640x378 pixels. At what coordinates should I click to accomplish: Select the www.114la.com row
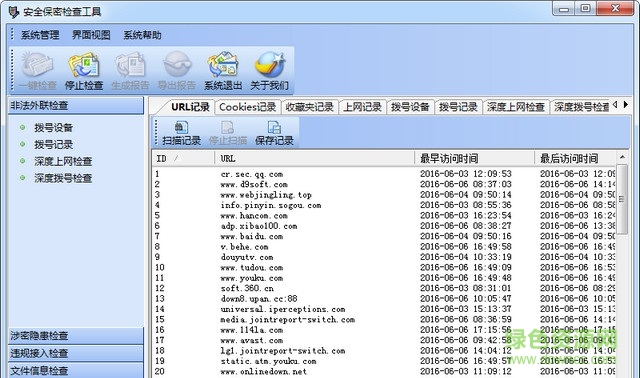coord(384,330)
